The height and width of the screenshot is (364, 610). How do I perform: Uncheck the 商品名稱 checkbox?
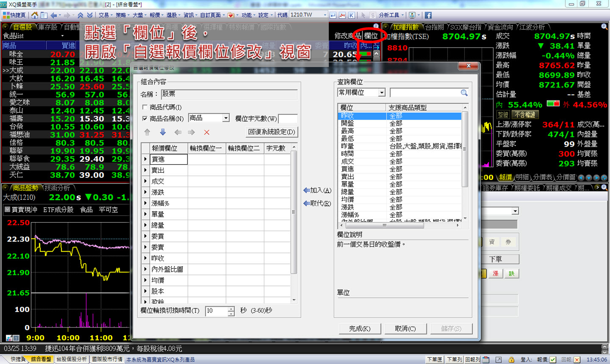[145, 119]
